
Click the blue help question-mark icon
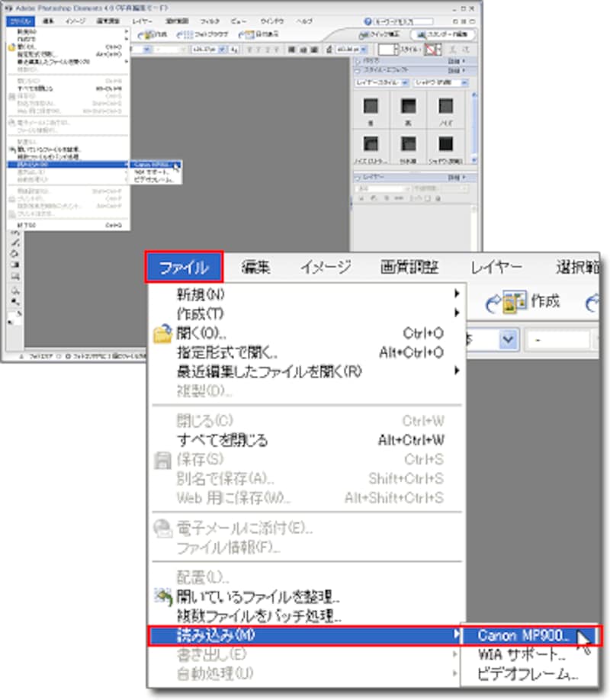(x=367, y=21)
